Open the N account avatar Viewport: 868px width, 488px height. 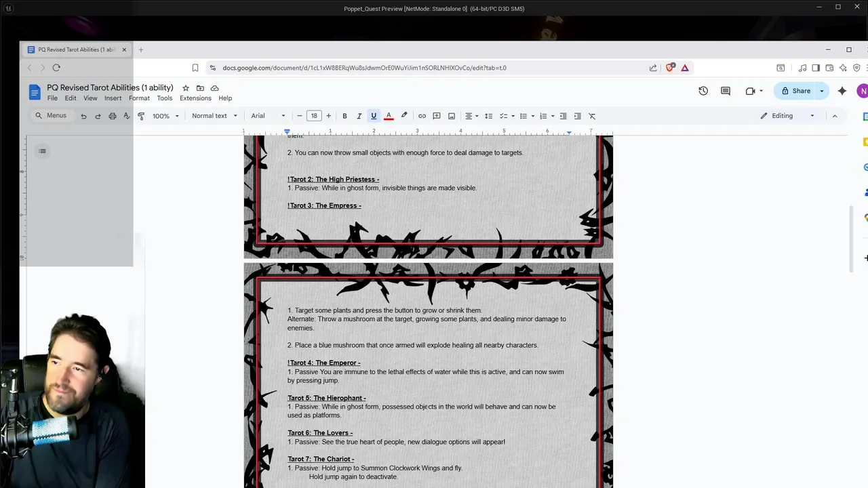click(863, 91)
